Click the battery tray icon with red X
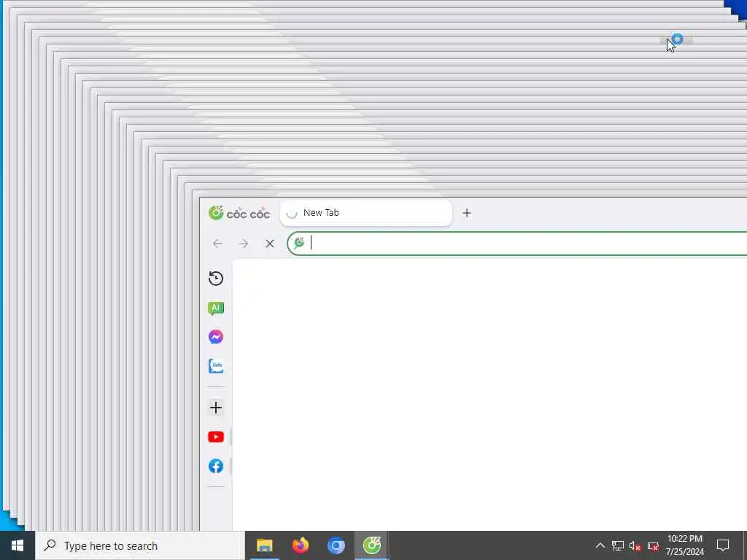The width and height of the screenshot is (747, 560). pyautogui.click(x=653, y=545)
